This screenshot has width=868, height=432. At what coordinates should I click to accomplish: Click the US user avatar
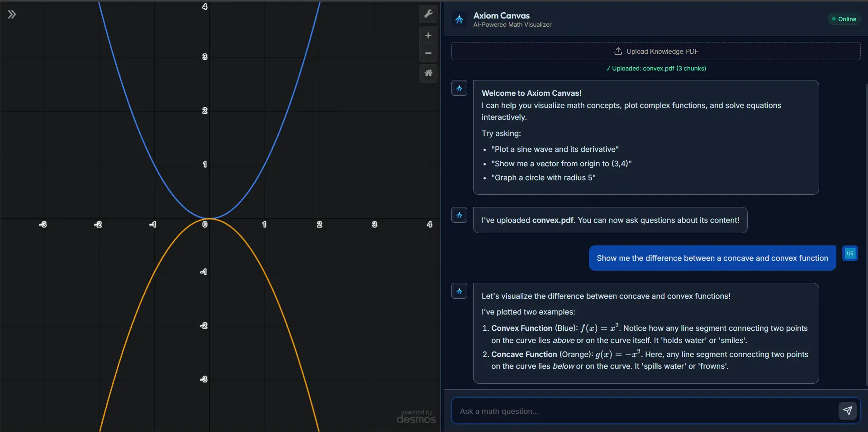pos(850,254)
